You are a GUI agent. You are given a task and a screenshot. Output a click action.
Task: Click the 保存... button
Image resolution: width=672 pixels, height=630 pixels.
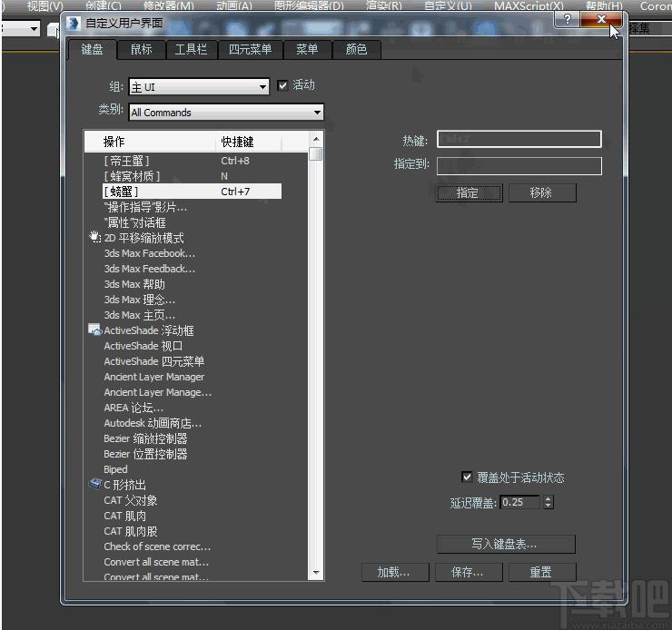pos(469,572)
